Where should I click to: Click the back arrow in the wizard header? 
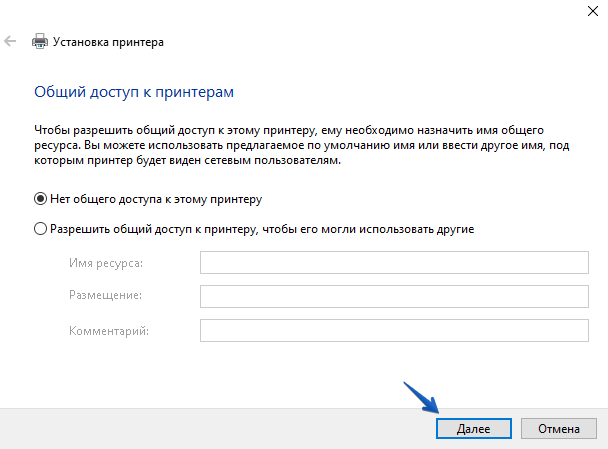pos(10,42)
